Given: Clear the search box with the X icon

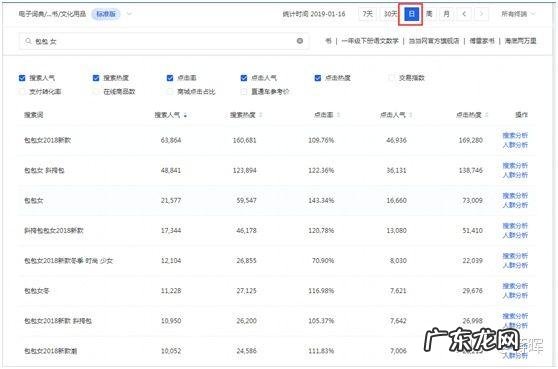Looking at the screenshot, I should [x=300, y=41].
